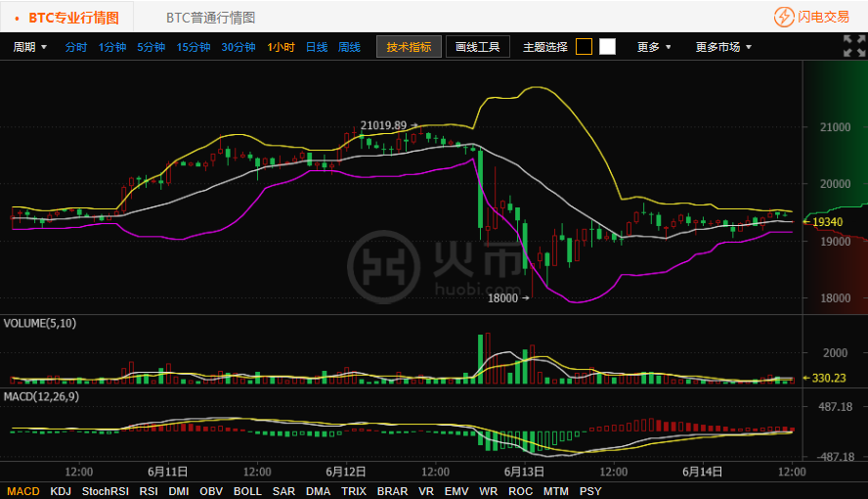
Task: Select the 1小时 time interval
Action: (281, 47)
